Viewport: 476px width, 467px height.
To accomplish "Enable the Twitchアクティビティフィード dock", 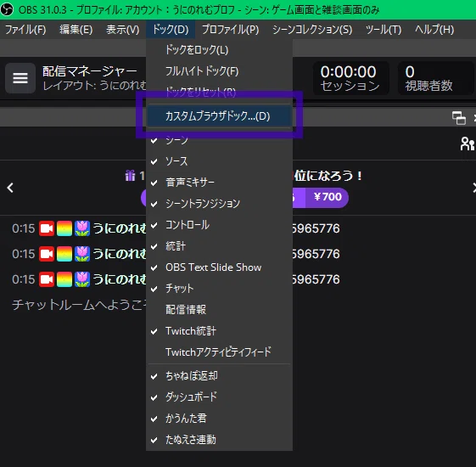I will pos(219,352).
